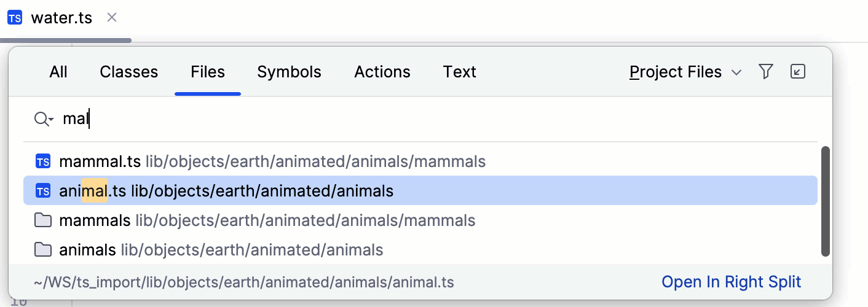Click the TypeScript icon beside animal.ts result
868x307 pixels.
(42, 191)
